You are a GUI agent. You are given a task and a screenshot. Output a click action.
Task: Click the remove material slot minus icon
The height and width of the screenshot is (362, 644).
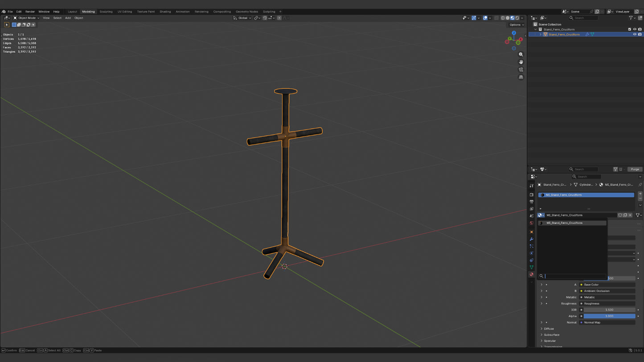pyautogui.click(x=640, y=199)
